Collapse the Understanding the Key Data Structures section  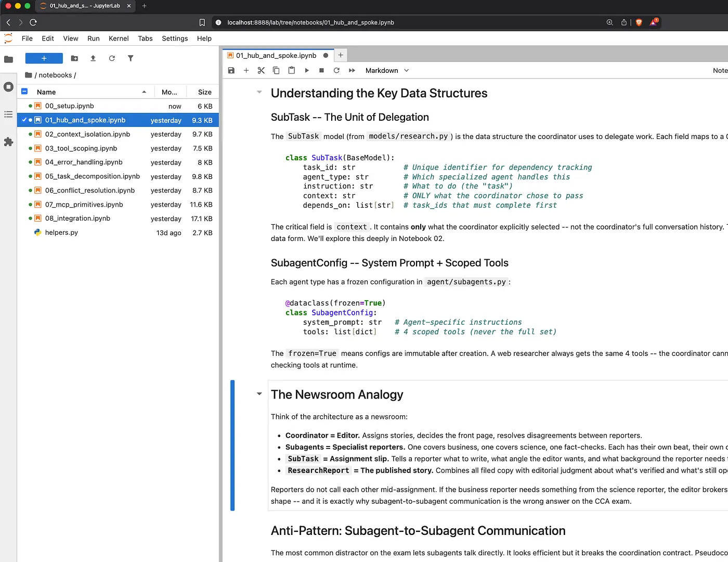(x=259, y=93)
